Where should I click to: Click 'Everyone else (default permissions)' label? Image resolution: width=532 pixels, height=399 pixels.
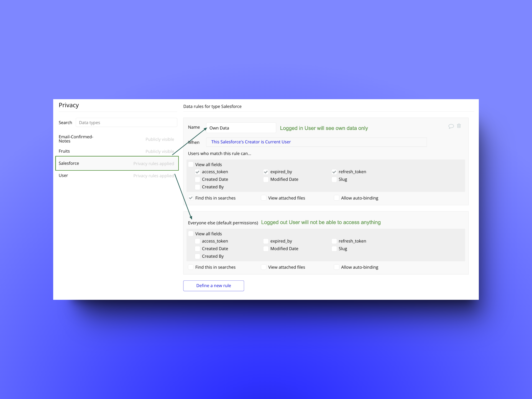pyautogui.click(x=223, y=223)
